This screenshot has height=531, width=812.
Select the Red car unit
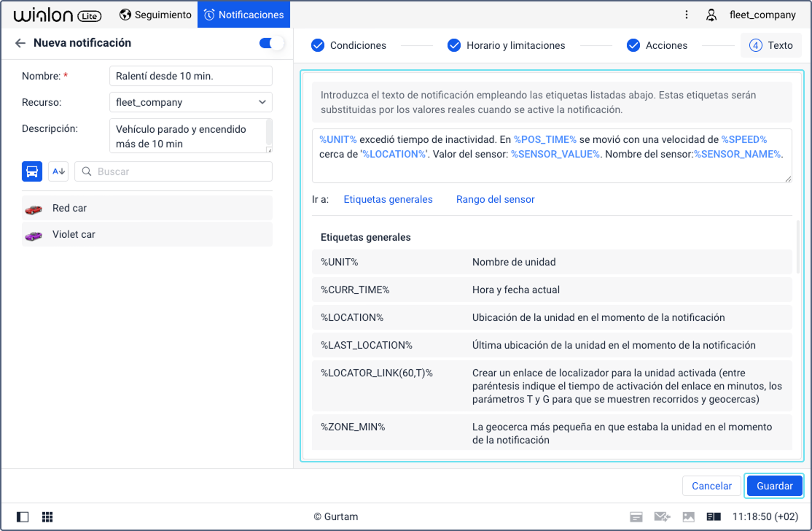pos(147,209)
